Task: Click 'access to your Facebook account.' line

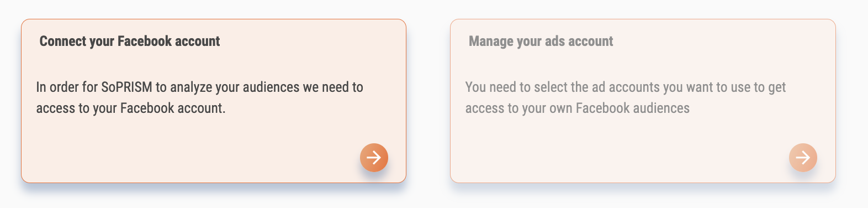Action: [x=131, y=108]
